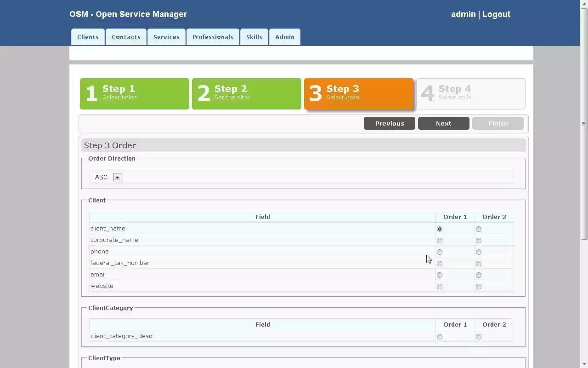Go to Step 1 Select fields
The height and width of the screenshot is (368, 588).
point(135,94)
